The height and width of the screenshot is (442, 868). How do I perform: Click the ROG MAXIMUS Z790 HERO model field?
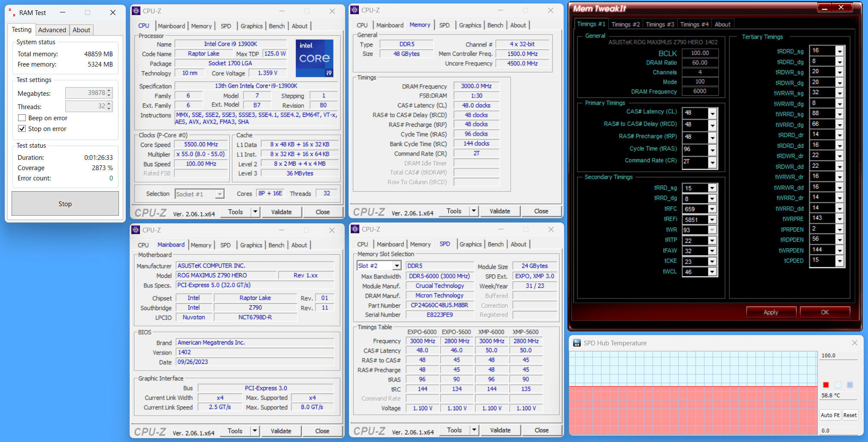[x=226, y=275]
